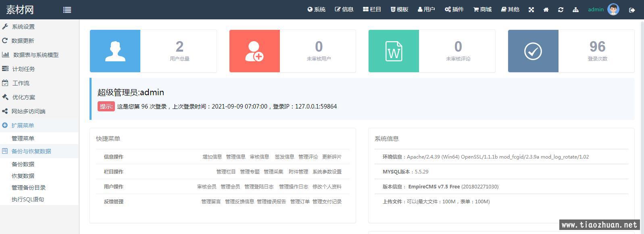Click the green unreviewed comments icon

click(x=394, y=51)
